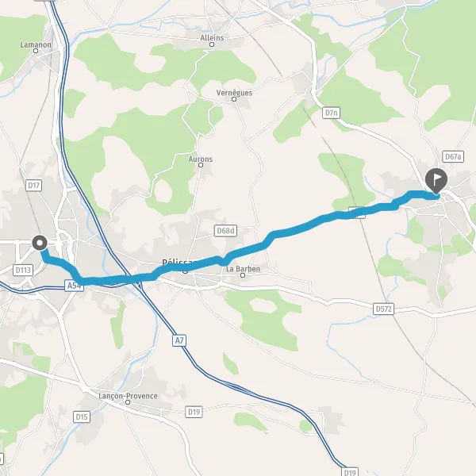This screenshot has width=476, height=476.
Task: Select the A54 motorway shield
Action: pos(74,286)
